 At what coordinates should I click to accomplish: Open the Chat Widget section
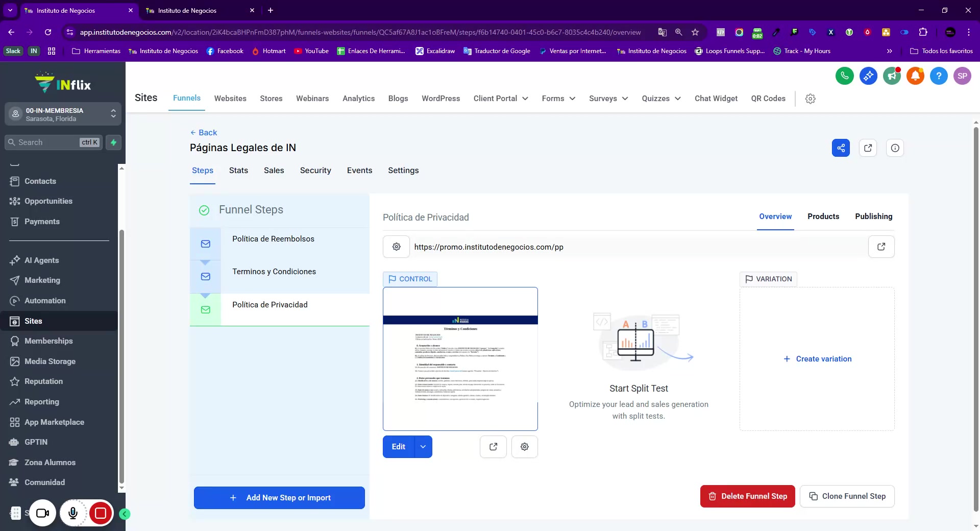point(716,99)
